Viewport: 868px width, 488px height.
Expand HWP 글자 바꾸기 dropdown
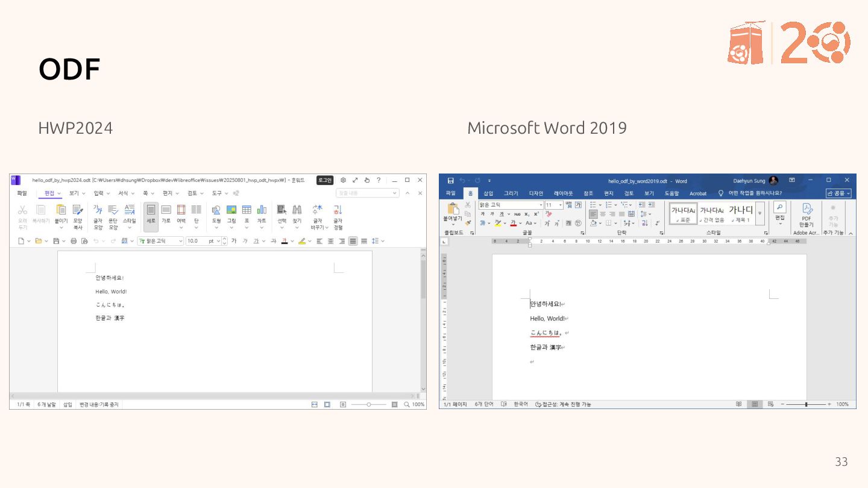click(x=327, y=228)
